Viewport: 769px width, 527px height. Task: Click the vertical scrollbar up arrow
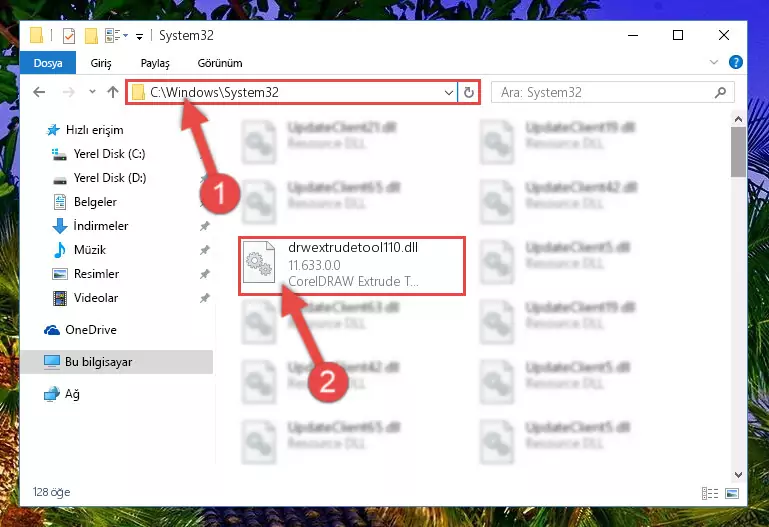tap(738, 119)
